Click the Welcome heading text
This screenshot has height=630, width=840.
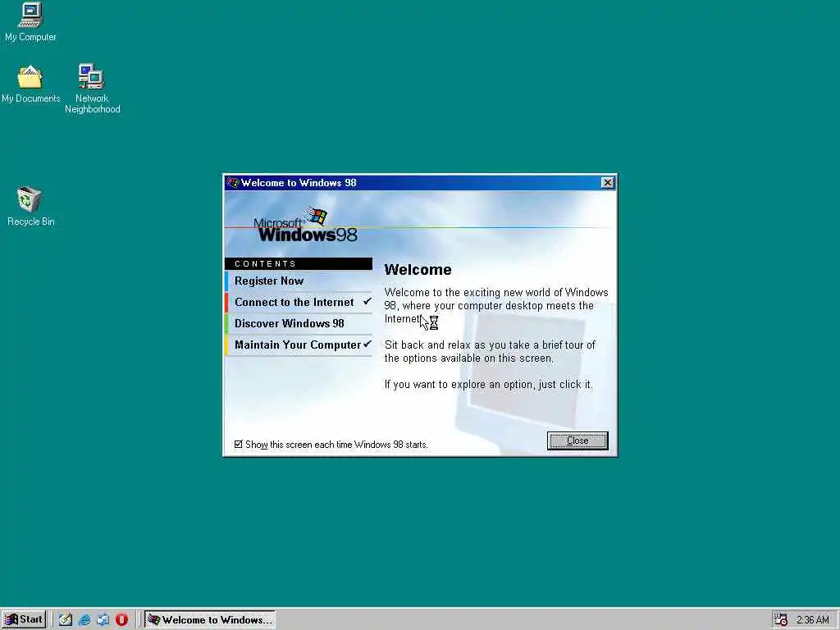click(418, 269)
